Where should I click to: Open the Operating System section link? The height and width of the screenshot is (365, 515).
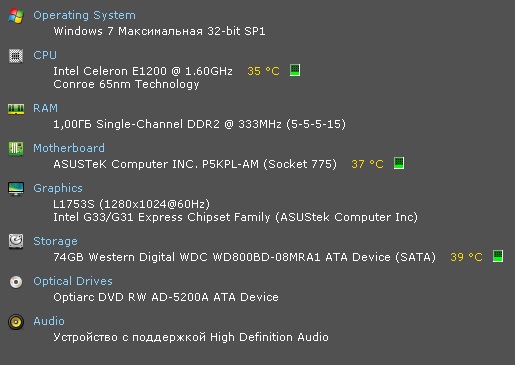(x=85, y=15)
